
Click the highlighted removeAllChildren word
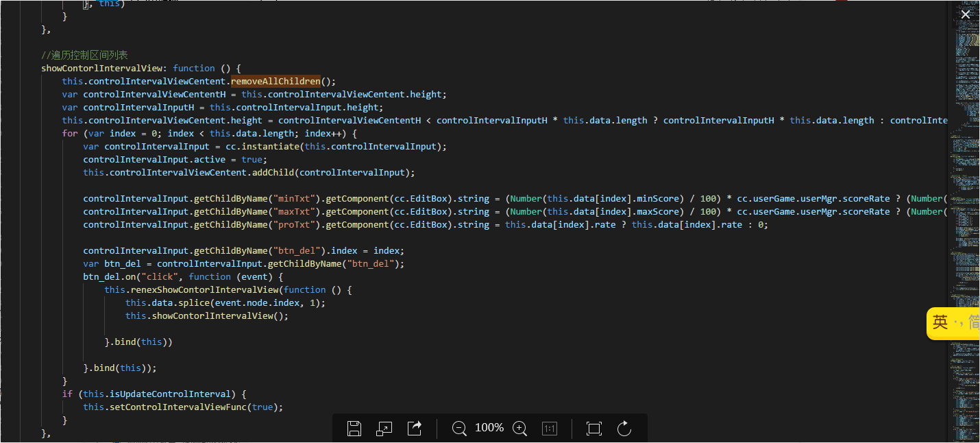[x=275, y=81]
